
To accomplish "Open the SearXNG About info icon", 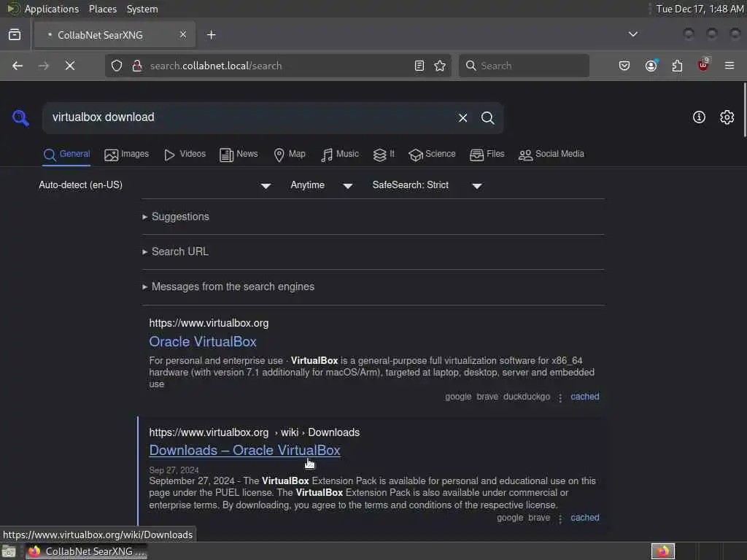I will [699, 117].
